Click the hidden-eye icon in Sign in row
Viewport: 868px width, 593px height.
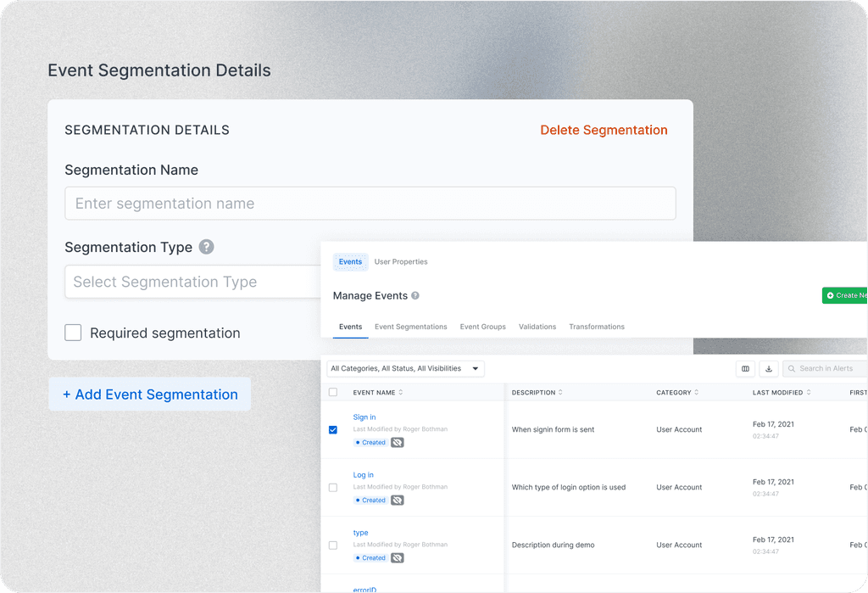tap(398, 442)
